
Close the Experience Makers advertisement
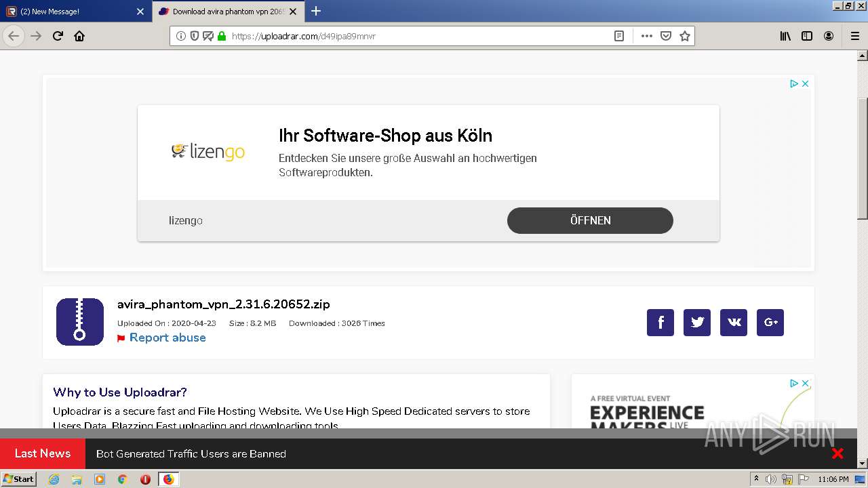[x=806, y=383]
